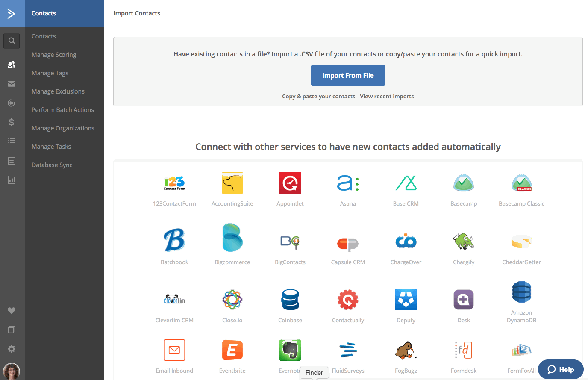Select the Evernote integration icon
The width and height of the screenshot is (588, 380).
(290, 350)
